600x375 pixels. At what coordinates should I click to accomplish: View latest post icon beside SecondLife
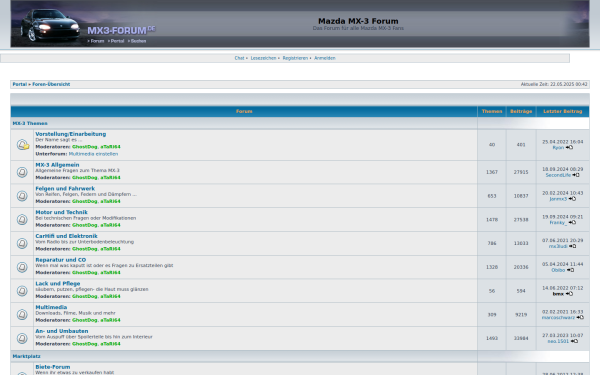pyautogui.click(x=576, y=175)
